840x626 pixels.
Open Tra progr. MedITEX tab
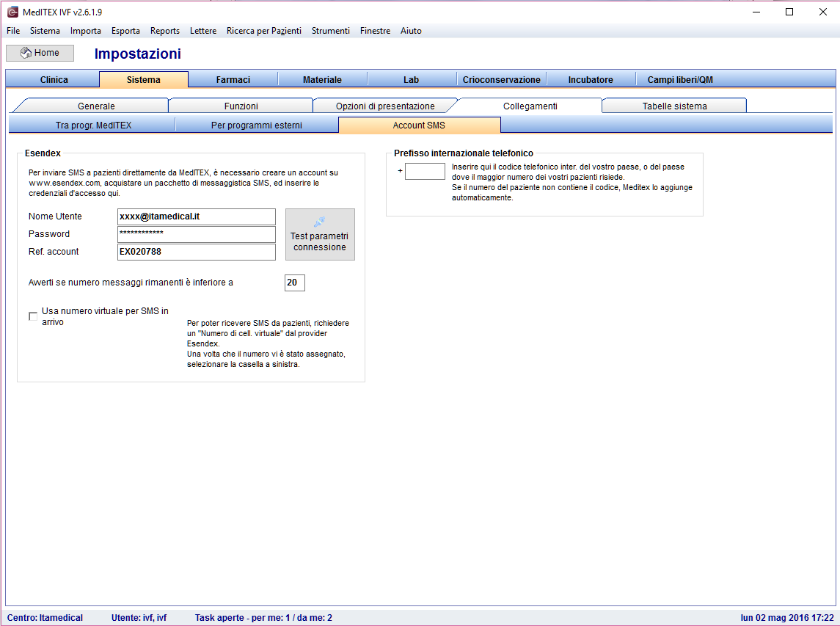(x=93, y=125)
